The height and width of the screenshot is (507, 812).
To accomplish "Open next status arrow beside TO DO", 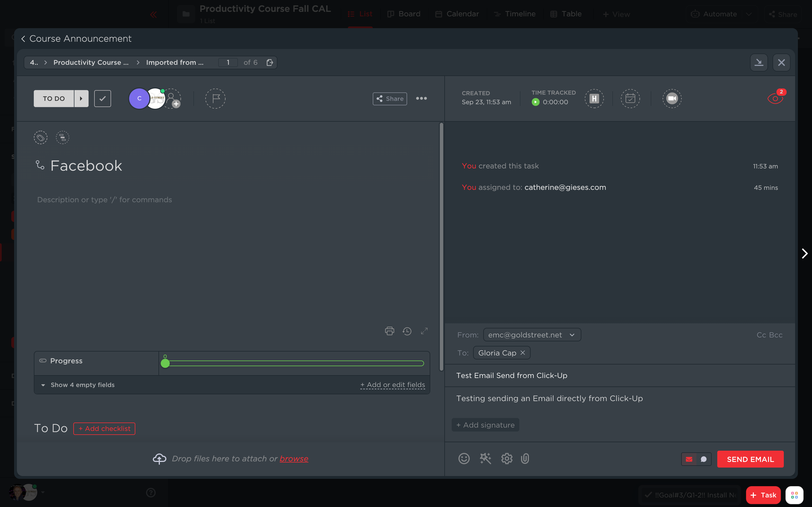I will pos(81,99).
